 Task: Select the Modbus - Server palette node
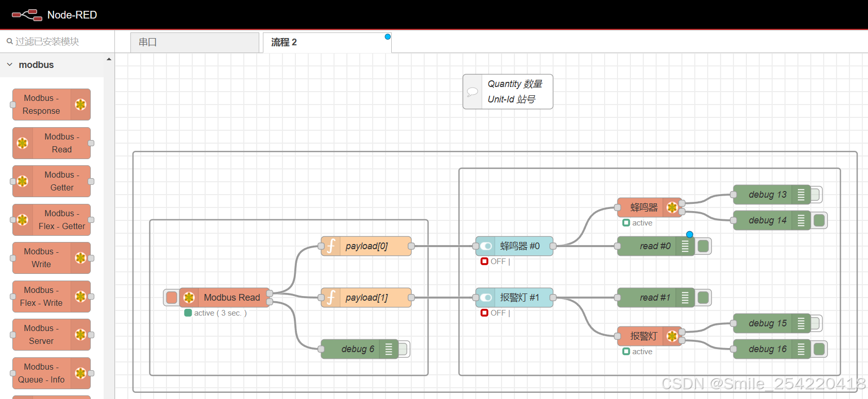(52, 335)
